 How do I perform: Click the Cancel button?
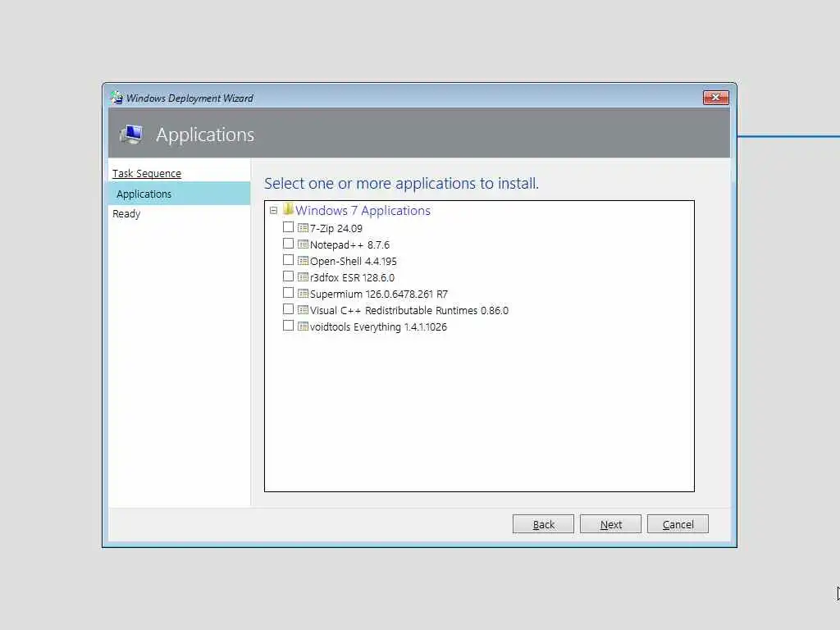[x=678, y=524]
